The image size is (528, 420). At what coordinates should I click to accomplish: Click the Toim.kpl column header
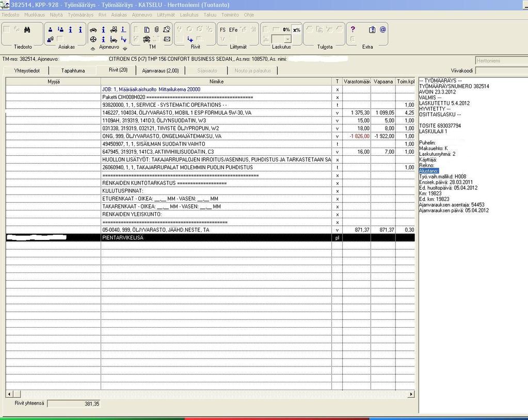[x=406, y=82]
